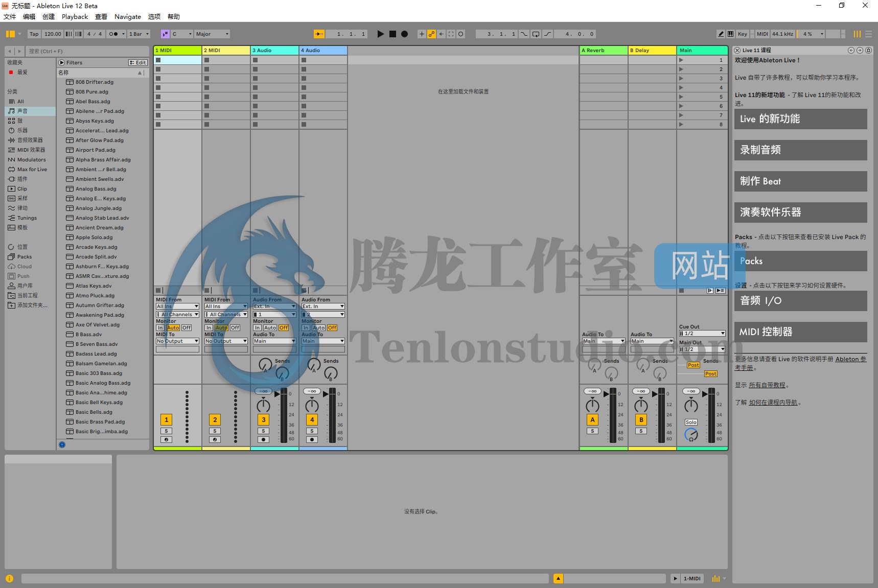This screenshot has width=878, height=588.
Task: Open the scale name Major dropdown
Action: pyautogui.click(x=213, y=34)
